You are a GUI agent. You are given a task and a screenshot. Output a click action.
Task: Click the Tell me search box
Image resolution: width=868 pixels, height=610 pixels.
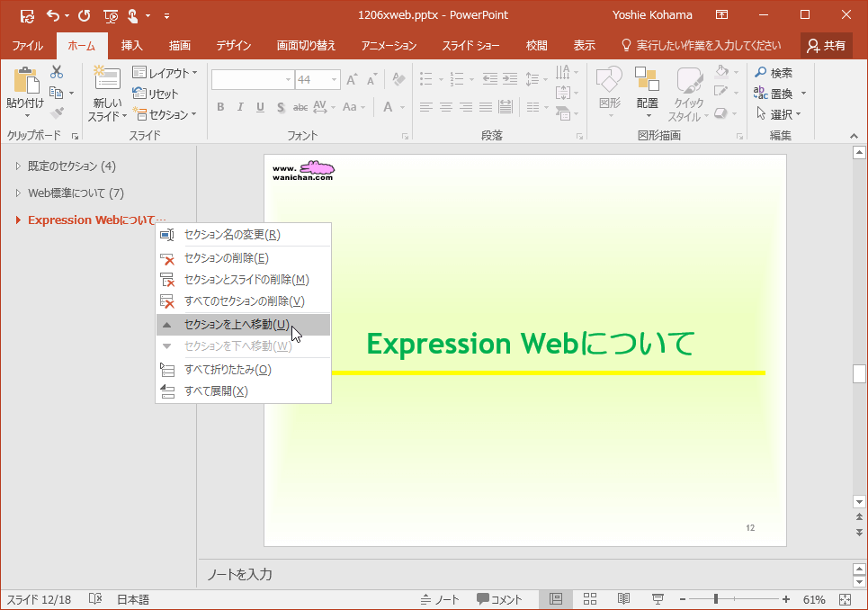point(702,45)
